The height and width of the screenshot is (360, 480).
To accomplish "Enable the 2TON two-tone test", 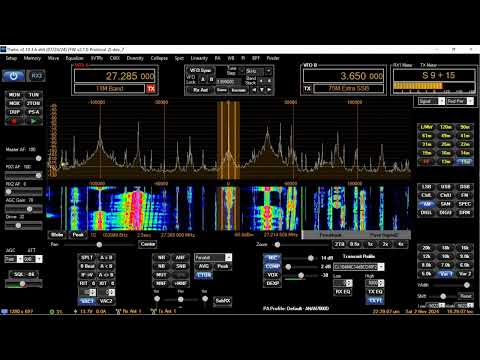I will tap(34, 103).
